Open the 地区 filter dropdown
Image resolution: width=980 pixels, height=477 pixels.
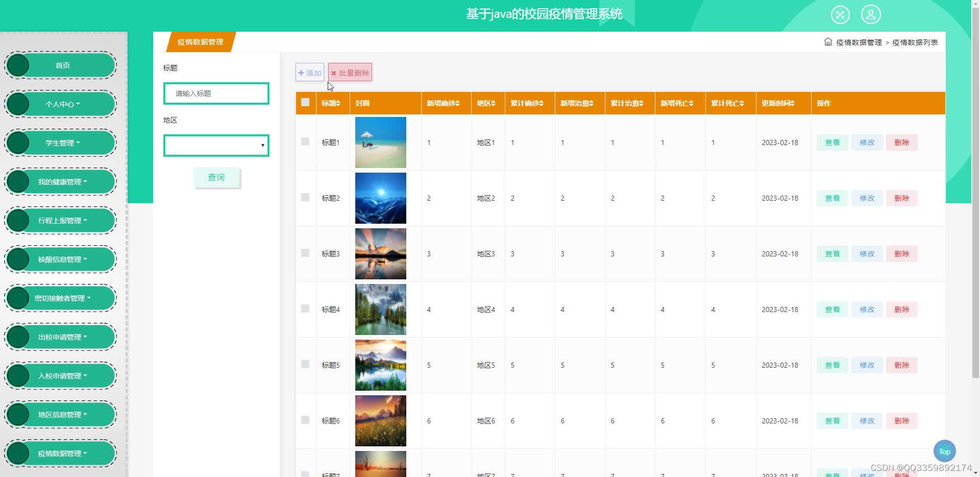216,146
